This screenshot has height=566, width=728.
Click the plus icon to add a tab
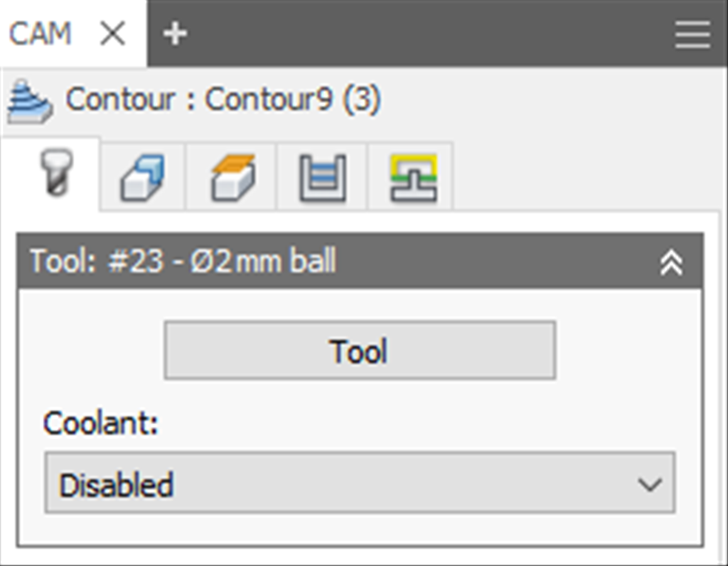[175, 32]
